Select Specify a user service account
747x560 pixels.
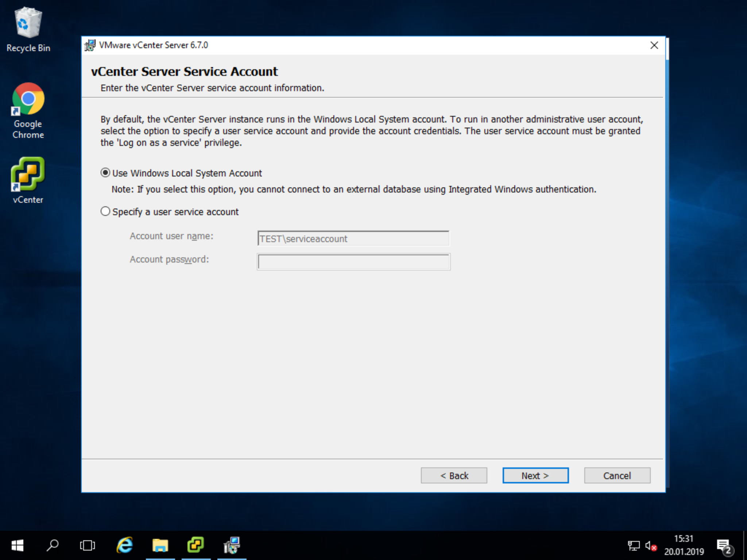(x=105, y=211)
